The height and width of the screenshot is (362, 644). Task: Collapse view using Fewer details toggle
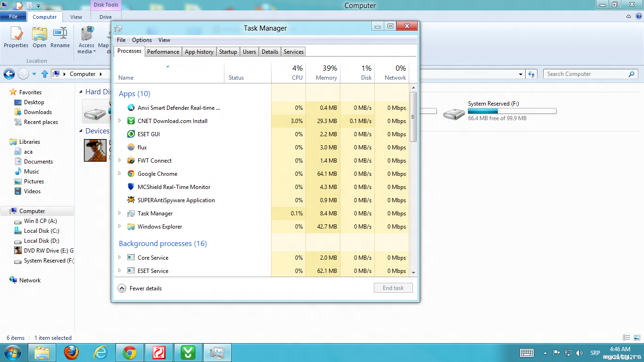click(x=122, y=288)
